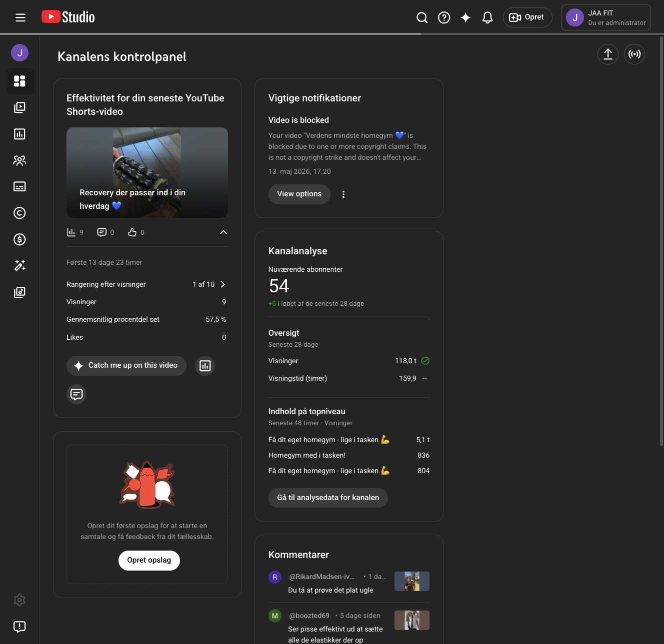The height and width of the screenshot is (644, 664).
Task: Open the Rangering efter visninger 1 af 10 arrow
Action: (x=223, y=284)
